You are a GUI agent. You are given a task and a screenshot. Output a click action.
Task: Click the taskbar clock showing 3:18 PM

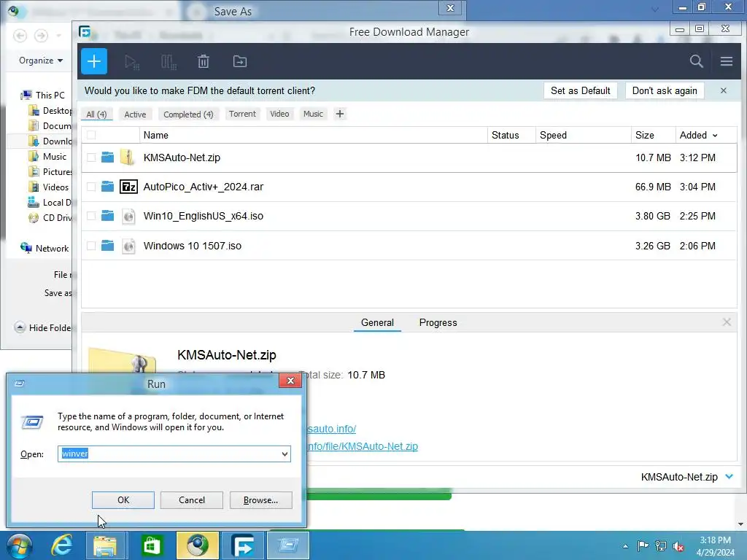pyautogui.click(x=715, y=546)
